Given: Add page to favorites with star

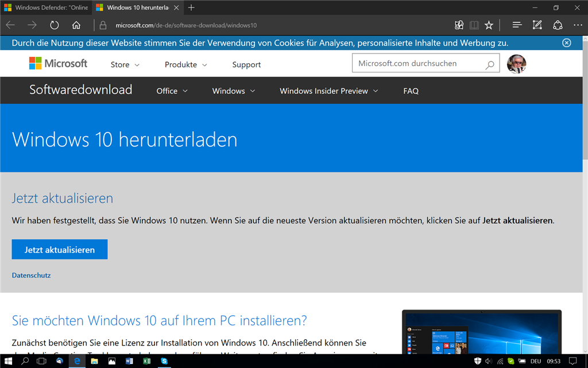Looking at the screenshot, I should click(x=489, y=25).
